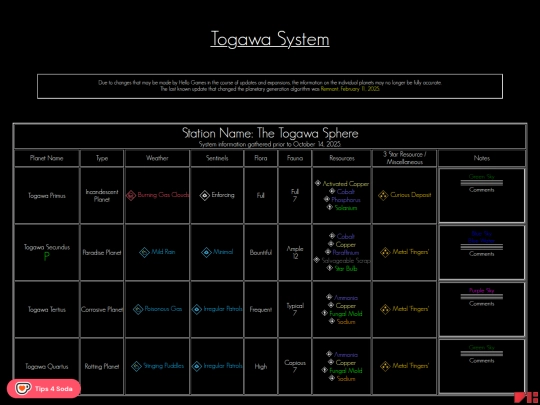Click the Stinging Puddles weather icon
The width and height of the screenshot is (540, 405).
pyautogui.click(x=136, y=366)
